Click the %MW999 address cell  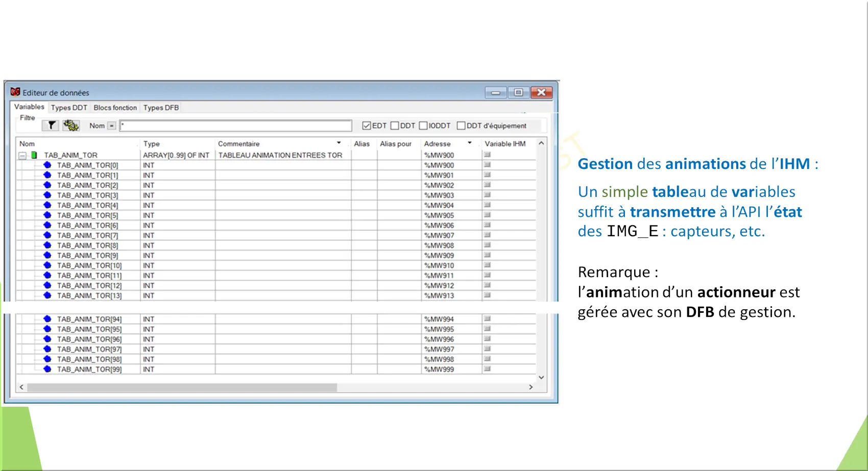451,369
